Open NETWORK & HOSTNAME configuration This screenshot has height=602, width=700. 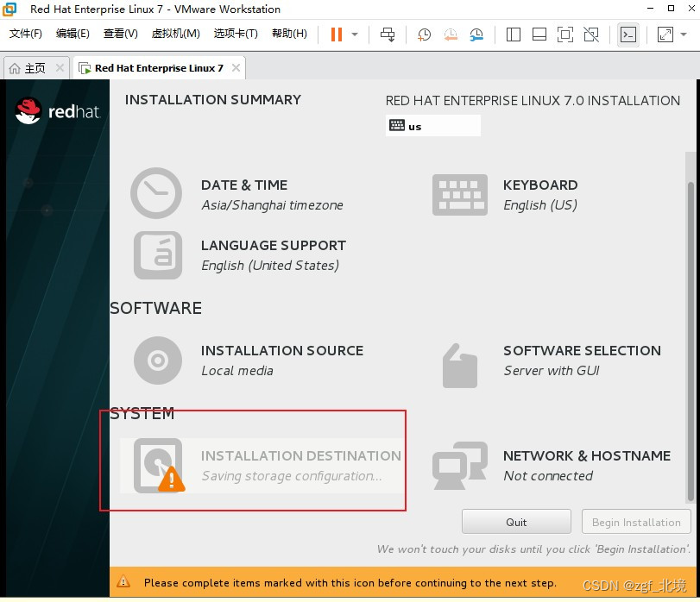[459, 466]
